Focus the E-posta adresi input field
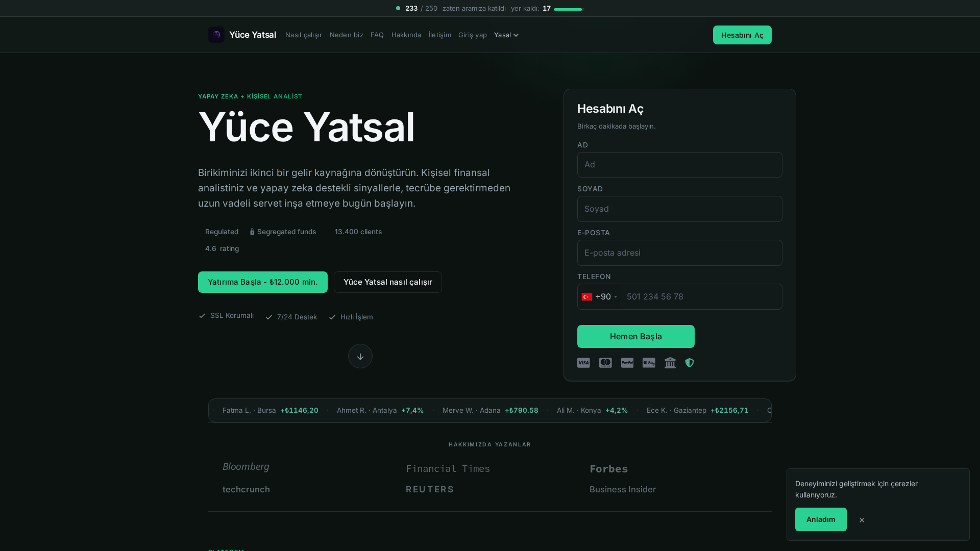 (x=680, y=253)
